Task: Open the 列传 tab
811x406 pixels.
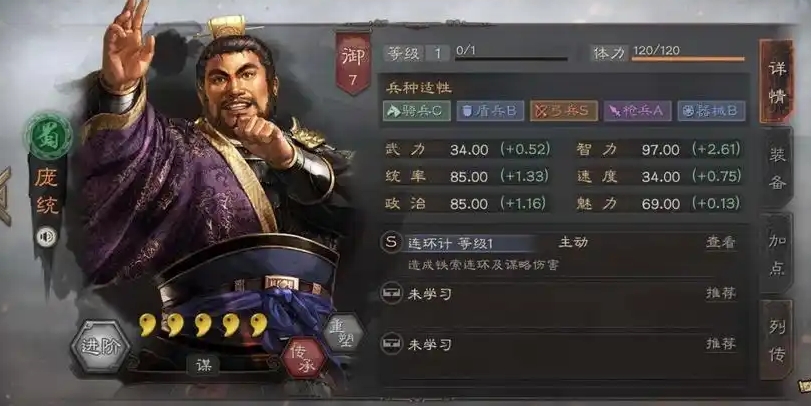Action: 777,340
